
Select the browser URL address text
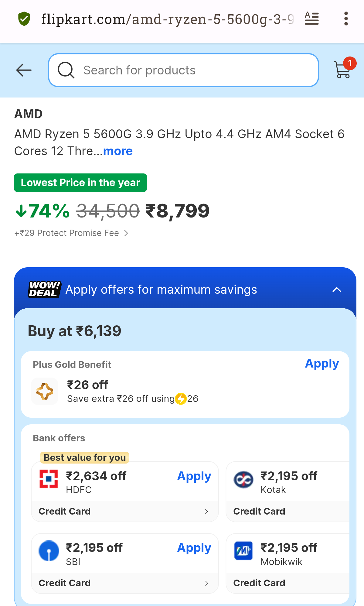168,19
